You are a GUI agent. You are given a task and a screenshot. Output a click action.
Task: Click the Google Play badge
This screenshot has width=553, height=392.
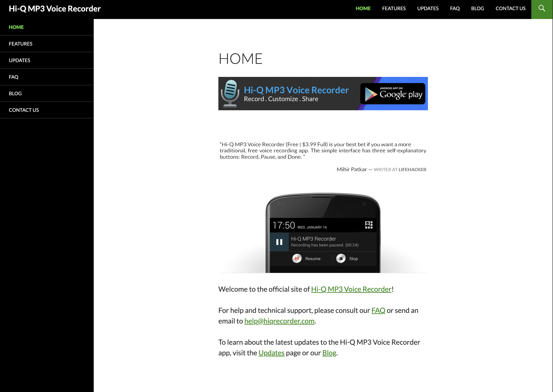(x=393, y=94)
